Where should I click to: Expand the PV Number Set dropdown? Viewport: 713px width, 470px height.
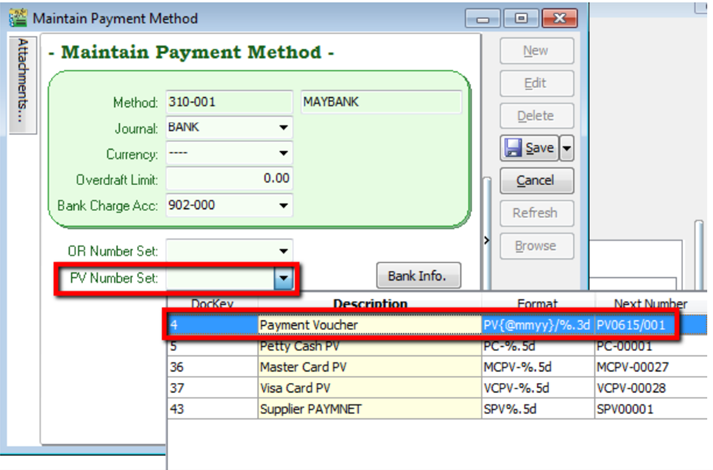(x=284, y=278)
